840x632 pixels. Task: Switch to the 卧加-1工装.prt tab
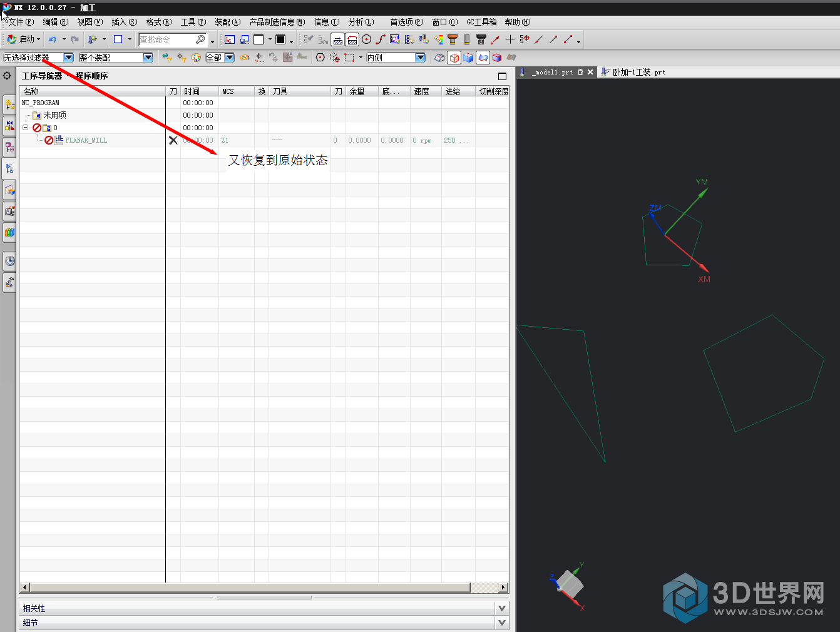tap(633, 72)
